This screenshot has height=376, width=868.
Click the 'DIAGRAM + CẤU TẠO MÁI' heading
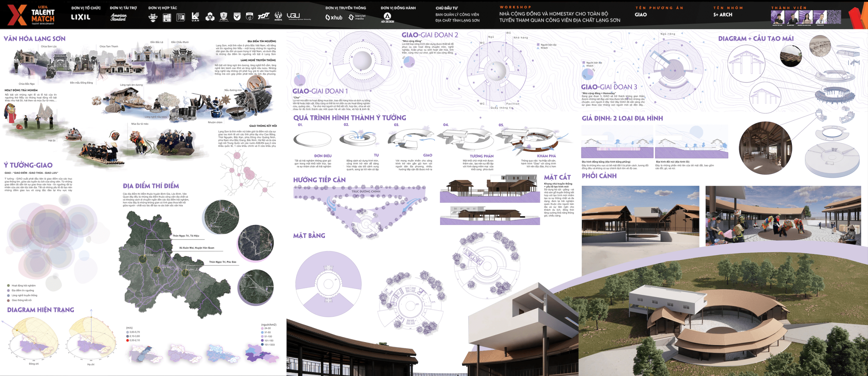(x=756, y=39)
